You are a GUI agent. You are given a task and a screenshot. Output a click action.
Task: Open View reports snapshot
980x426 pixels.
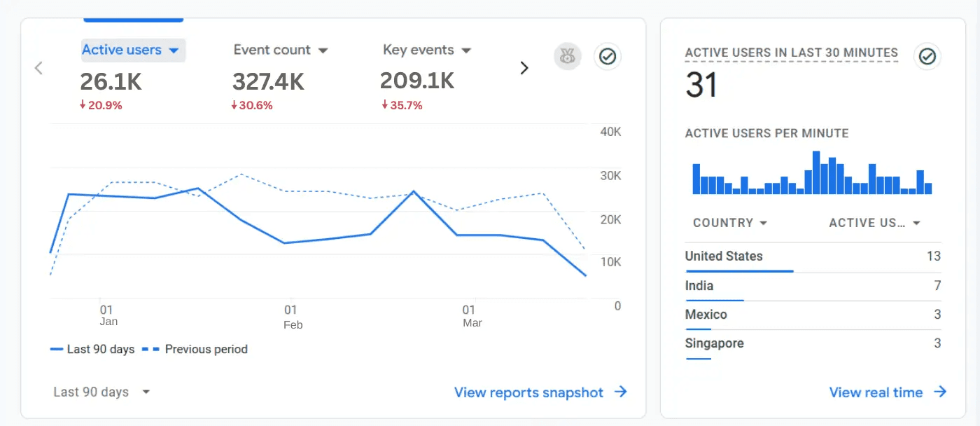(530, 392)
